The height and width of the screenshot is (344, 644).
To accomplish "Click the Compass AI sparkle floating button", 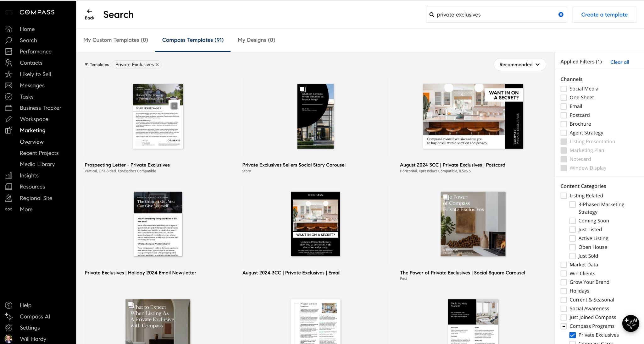I will (x=630, y=323).
